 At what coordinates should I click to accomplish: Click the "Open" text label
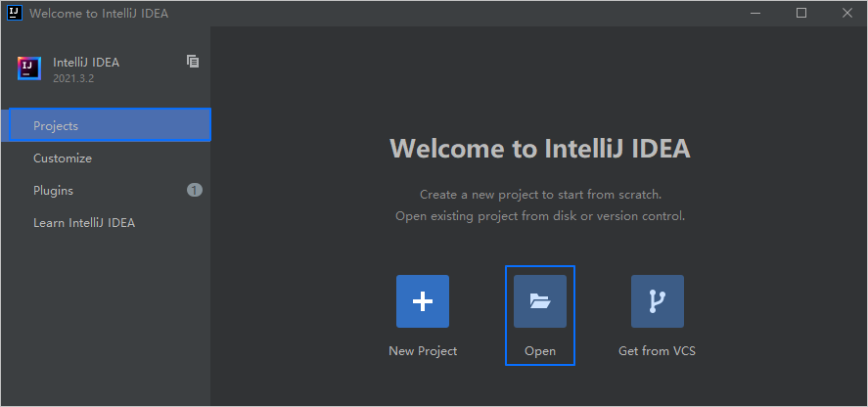click(540, 351)
